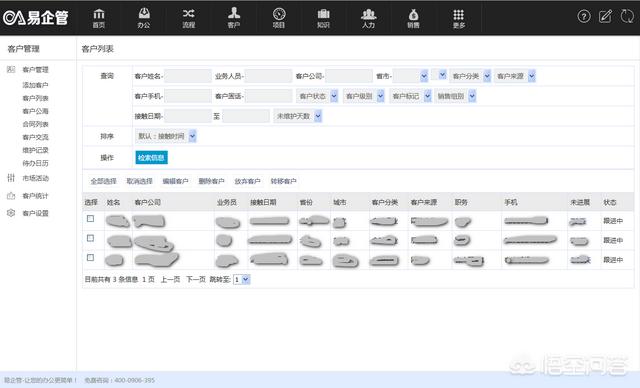
Task: Click the refresh arrows icon in header
Action: tap(627, 16)
